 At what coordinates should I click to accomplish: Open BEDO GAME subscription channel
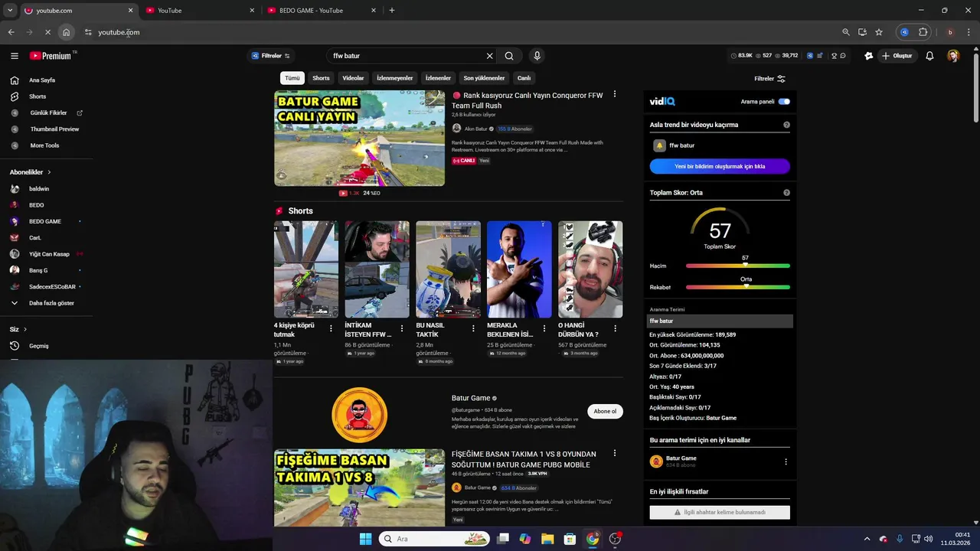[x=44, y=222]
